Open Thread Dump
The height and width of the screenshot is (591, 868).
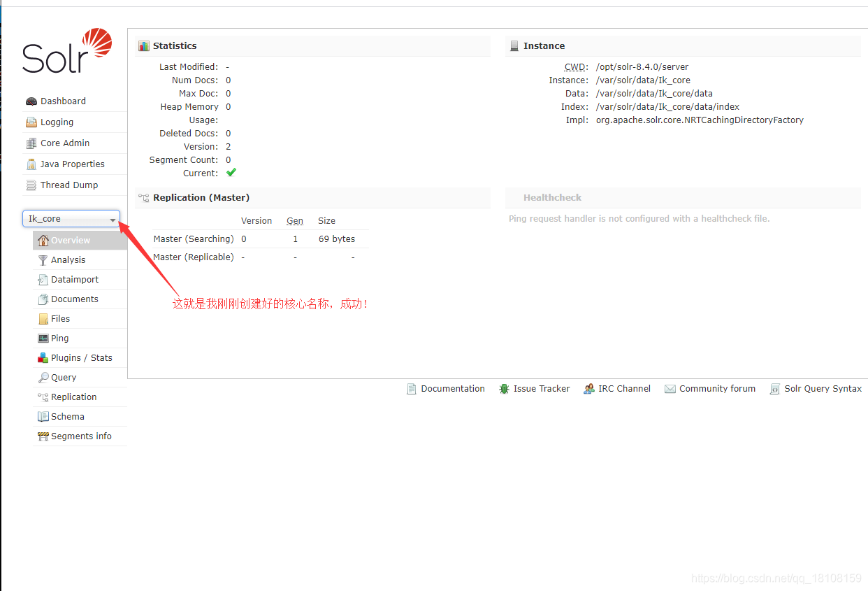tap(69, 185)
